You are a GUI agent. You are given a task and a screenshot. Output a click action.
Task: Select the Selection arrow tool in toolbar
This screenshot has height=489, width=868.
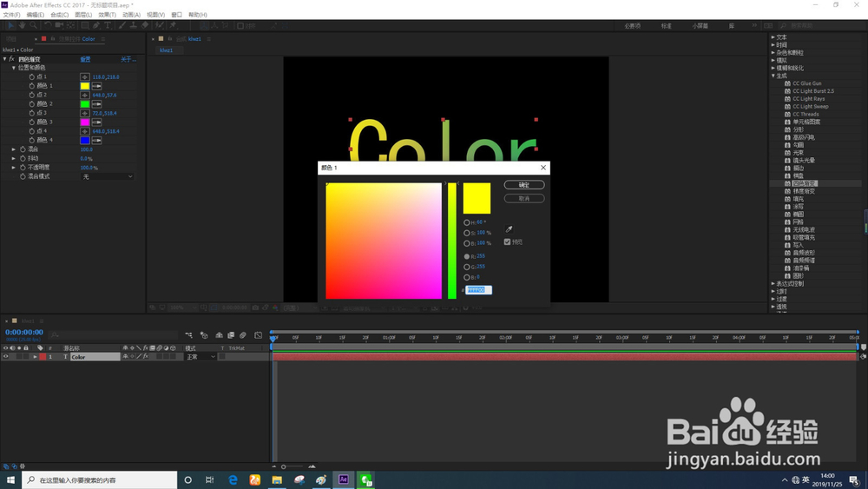point(10,25)
